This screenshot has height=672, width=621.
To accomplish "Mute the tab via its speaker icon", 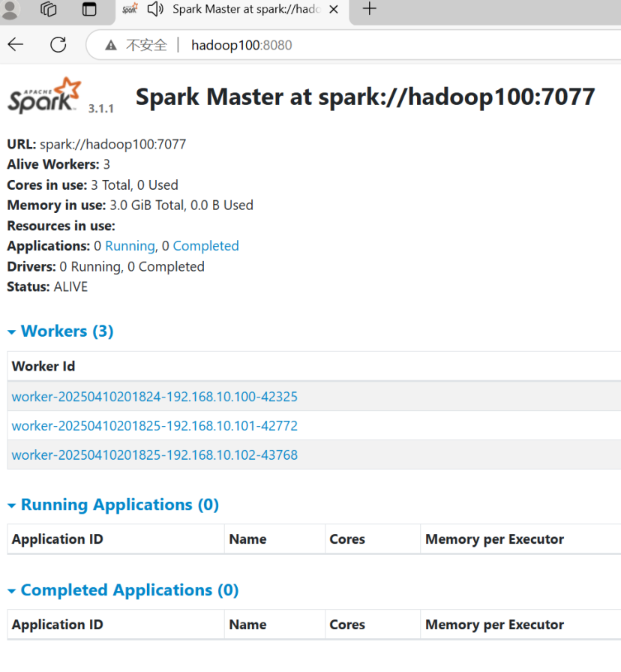I will coord(154,10).
